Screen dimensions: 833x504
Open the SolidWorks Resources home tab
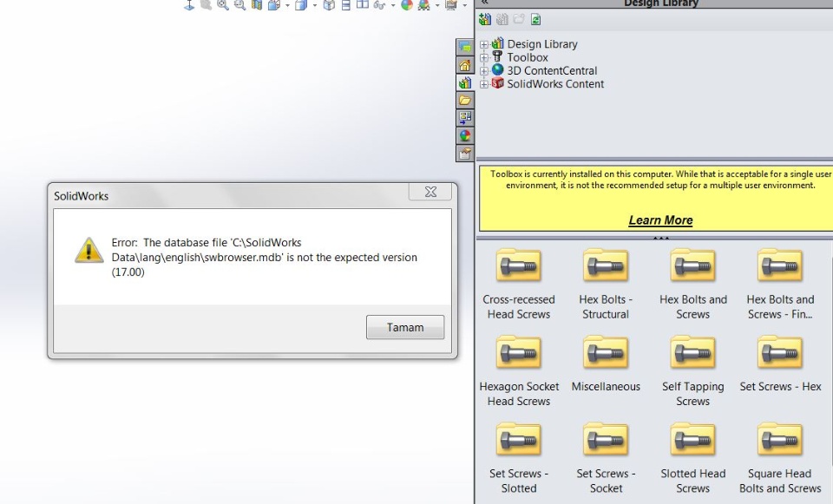coord(465,65)
